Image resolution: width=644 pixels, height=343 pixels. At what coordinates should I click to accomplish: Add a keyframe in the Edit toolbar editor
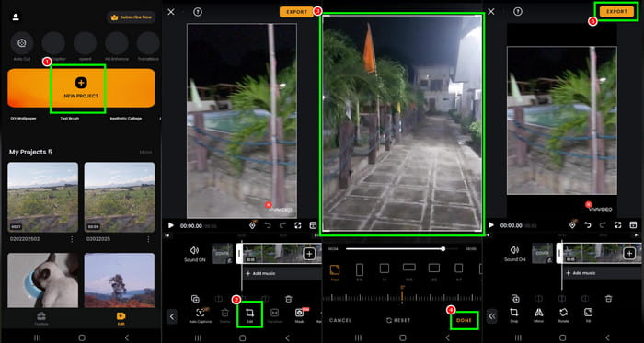click(253, 225)
